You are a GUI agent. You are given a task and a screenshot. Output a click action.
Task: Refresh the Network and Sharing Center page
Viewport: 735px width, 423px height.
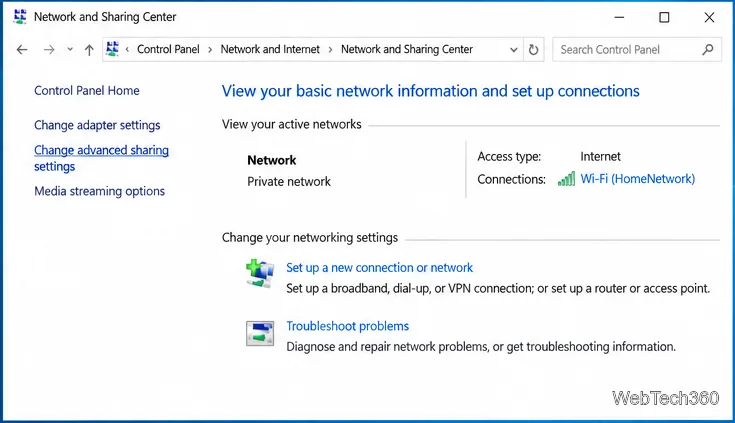(x=533, y=50)
